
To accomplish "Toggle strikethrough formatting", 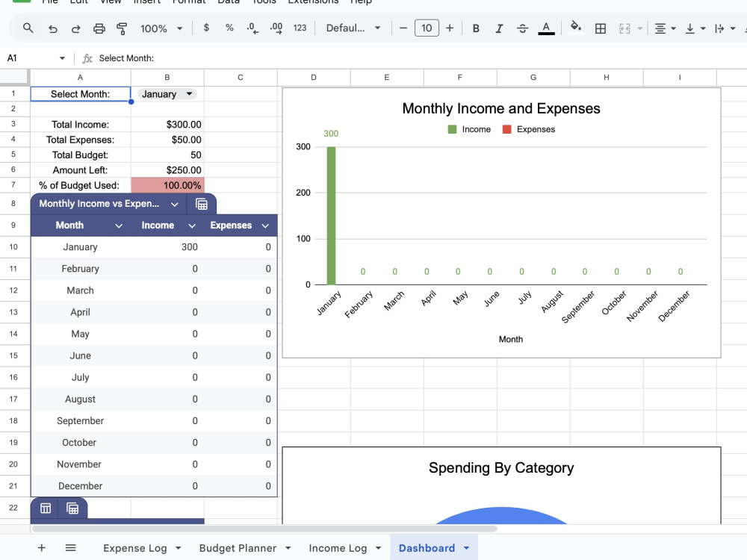I will click(x=523, y=28).
